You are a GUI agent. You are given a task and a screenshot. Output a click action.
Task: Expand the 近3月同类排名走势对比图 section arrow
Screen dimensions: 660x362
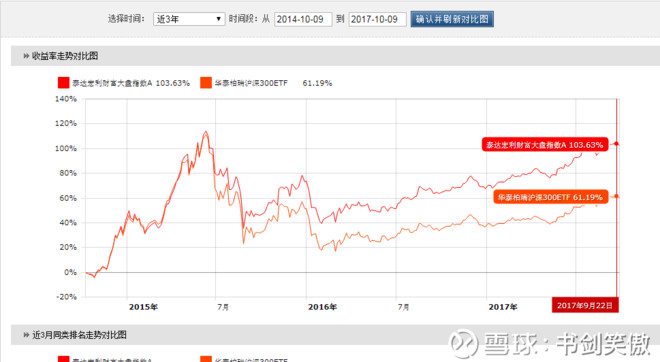pos(26,335)
